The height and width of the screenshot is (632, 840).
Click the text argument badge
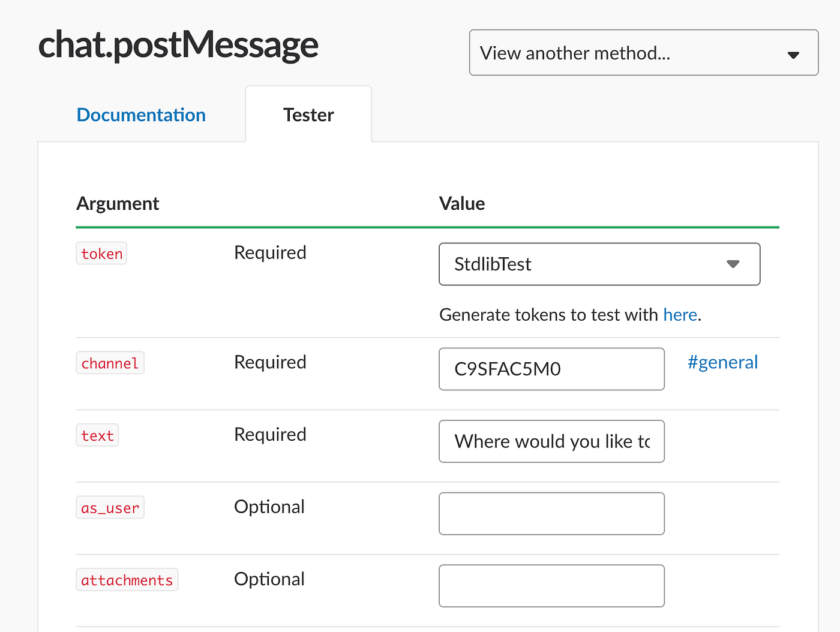97,435
